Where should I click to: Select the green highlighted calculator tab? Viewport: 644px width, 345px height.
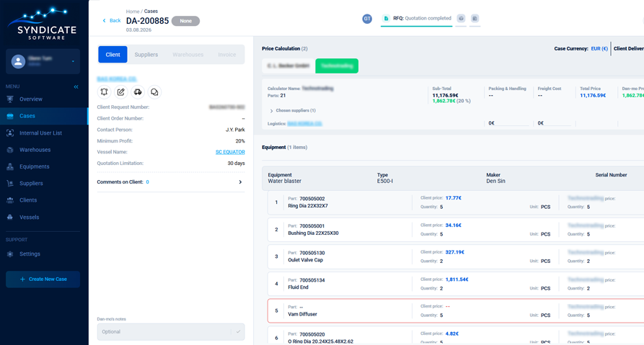click(337, 66)
